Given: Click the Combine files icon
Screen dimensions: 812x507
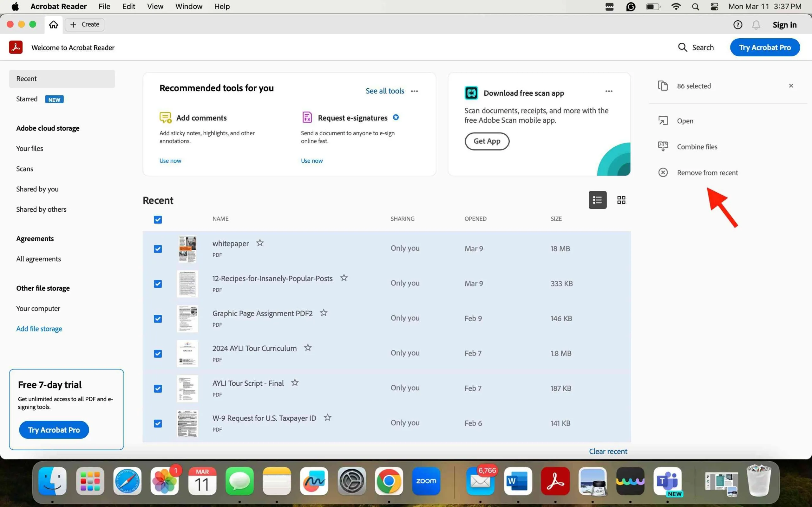Looking at the screenshot, I should 662,147.
